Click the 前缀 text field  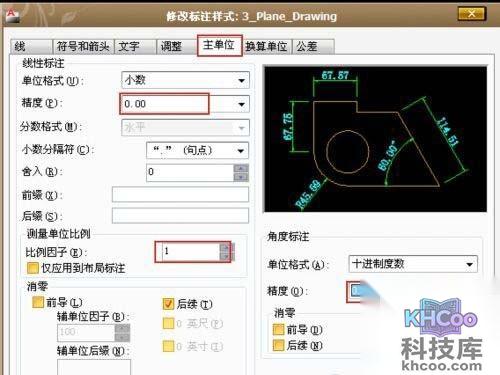pos(180,194)
